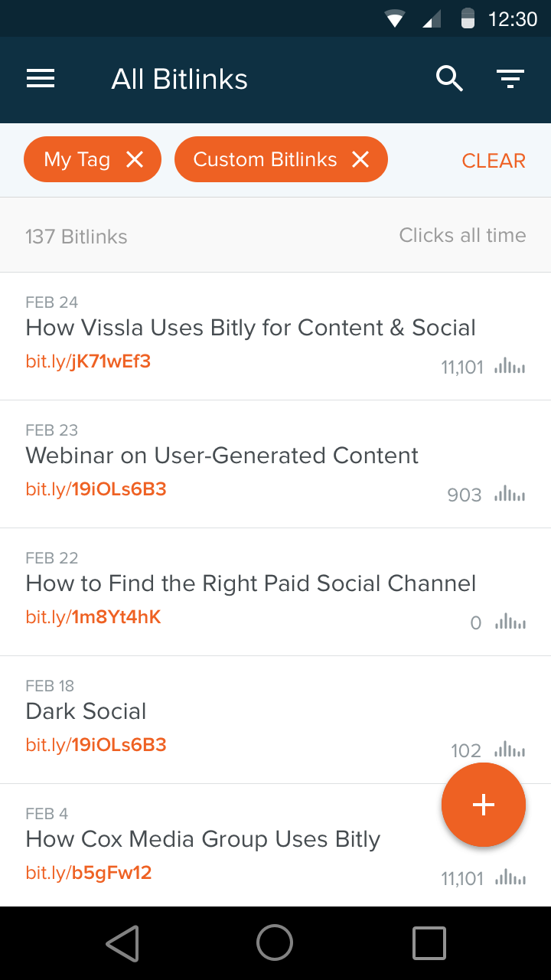Expand the Dark Social bitlink entry
The height and width of the screenshot is (980, 551).
pyautogui.click(x=230, y=712)
